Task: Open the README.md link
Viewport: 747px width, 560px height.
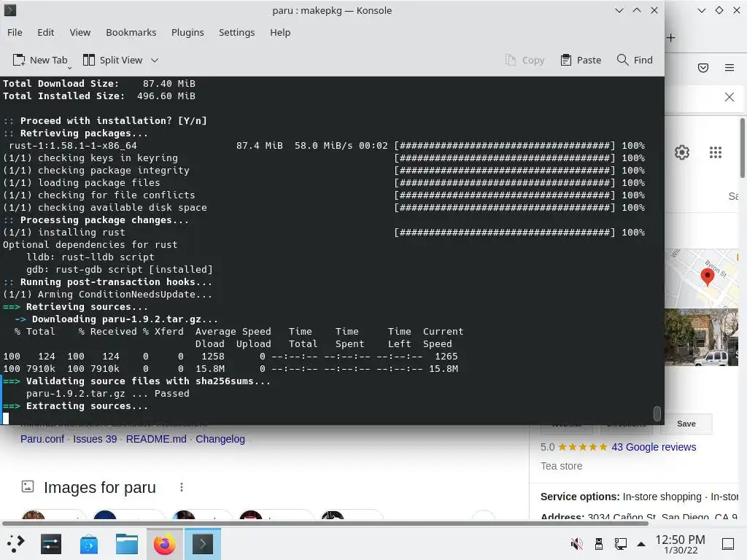Action: [x=156, y=439]
